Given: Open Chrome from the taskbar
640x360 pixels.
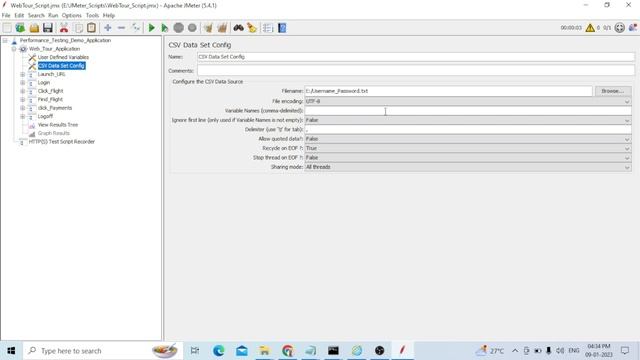Looking at the screenshot, I should [288, 351].
